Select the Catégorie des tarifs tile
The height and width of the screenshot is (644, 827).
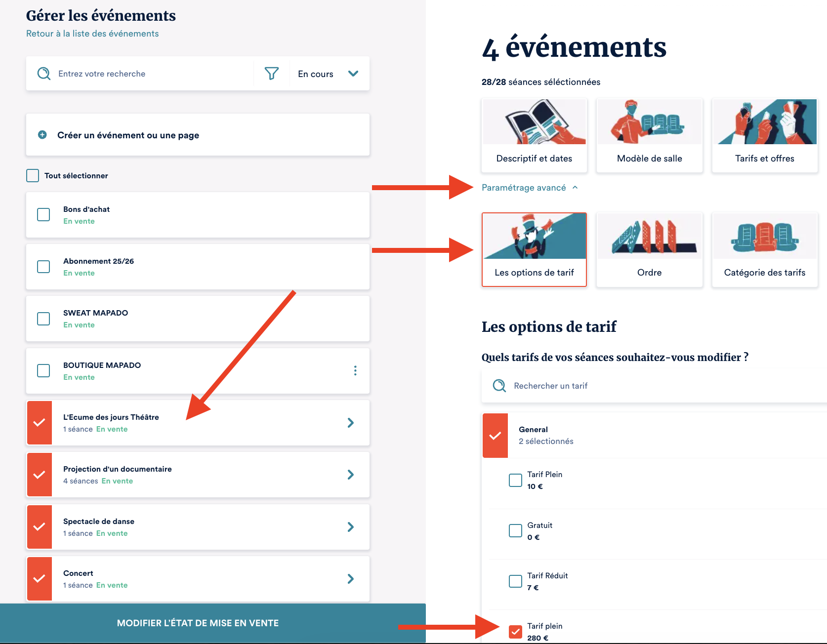[764, 250]
